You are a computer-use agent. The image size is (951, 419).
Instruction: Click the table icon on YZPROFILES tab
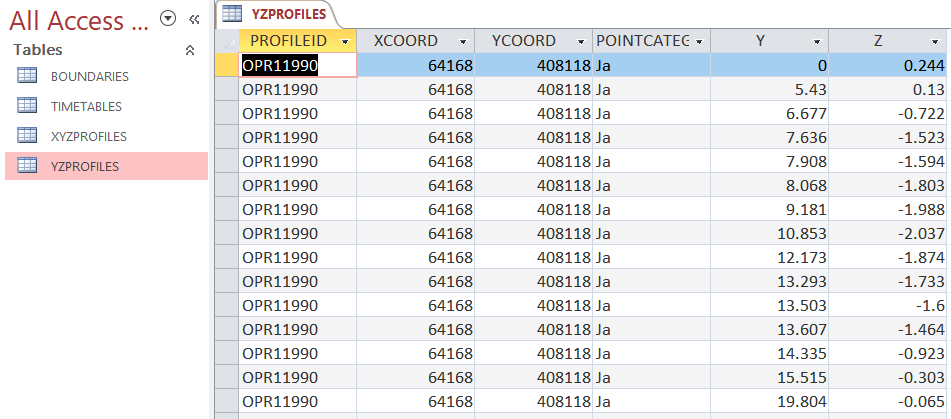[x=231, y=14]
